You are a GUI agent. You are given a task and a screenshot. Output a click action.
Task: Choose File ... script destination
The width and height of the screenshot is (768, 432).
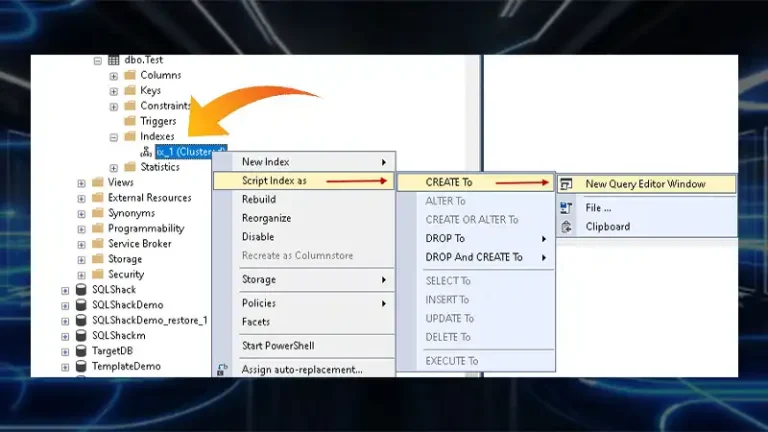[647, 208]
